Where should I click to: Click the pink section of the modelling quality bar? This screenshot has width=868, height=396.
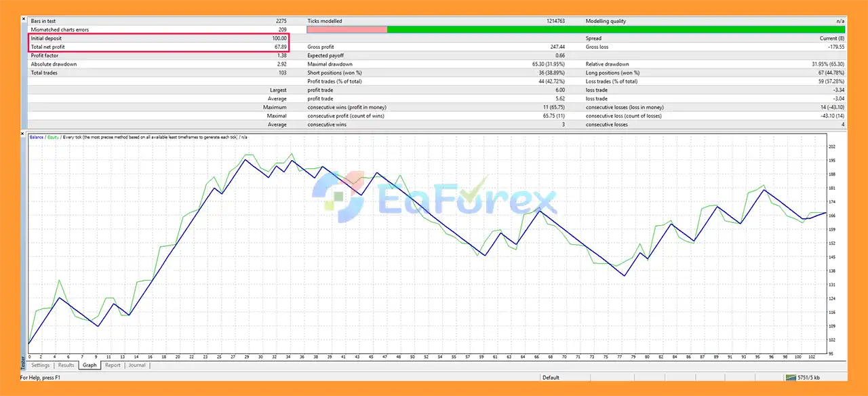click(347, 30)
